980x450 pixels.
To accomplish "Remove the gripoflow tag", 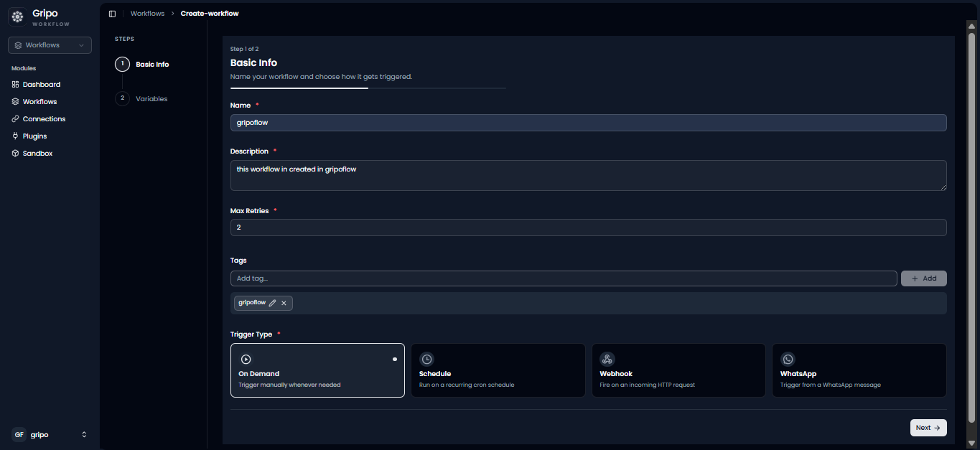I will [x=284, y=303].
